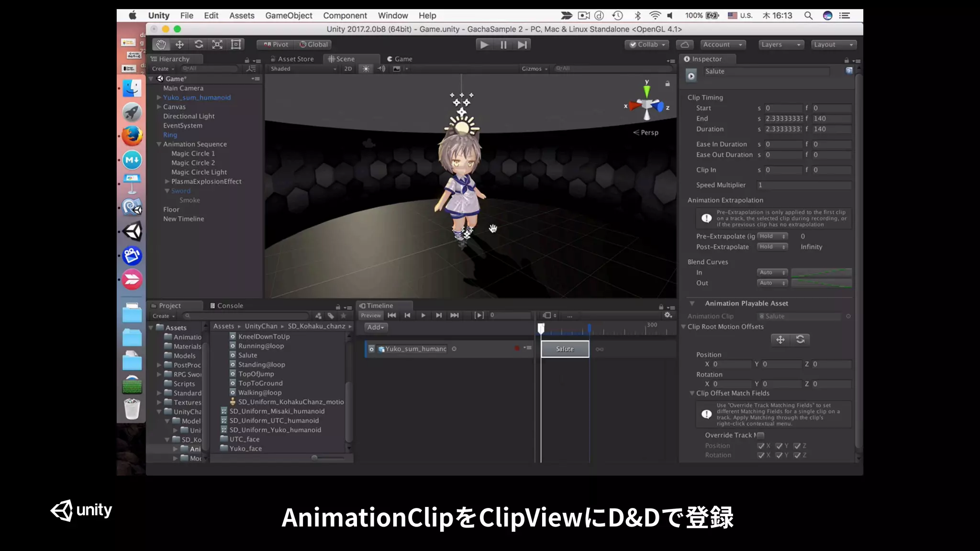Start Play mode
This screenshot has width=980, height=551.
click(484, 44)
